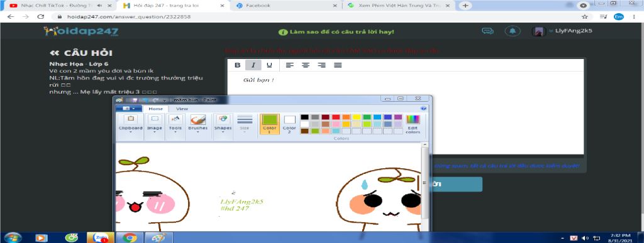644x243 pixels.
Task: Expand the Clipboard group dropdown
Action: pyautogui.click(x=131, y=123)
